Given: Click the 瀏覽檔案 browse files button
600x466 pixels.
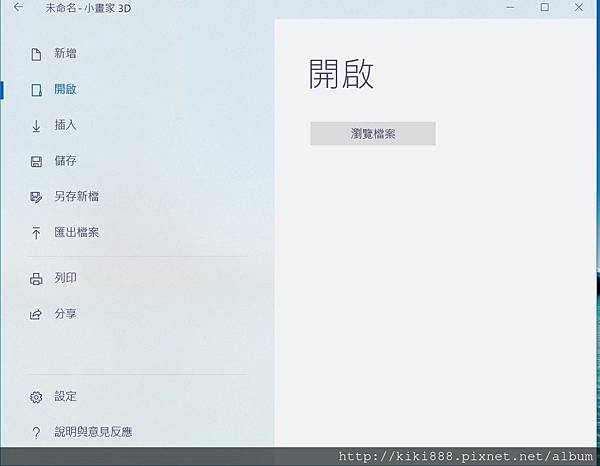Looking at the screenshot, I should coord(373,134).
